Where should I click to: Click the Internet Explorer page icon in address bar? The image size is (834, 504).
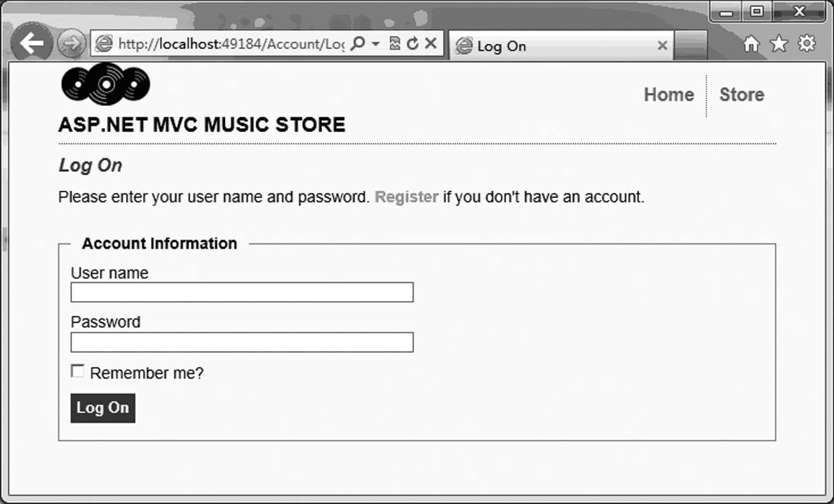tap(104, 44)
